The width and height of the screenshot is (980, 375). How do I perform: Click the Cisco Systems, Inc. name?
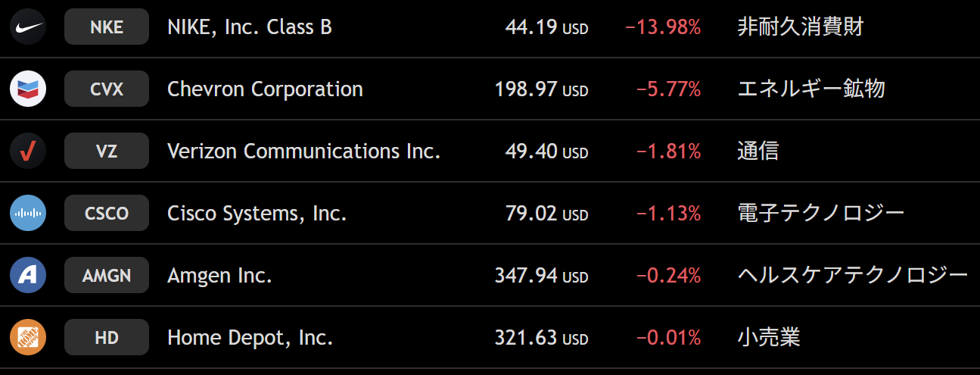[x=257, y=214]
